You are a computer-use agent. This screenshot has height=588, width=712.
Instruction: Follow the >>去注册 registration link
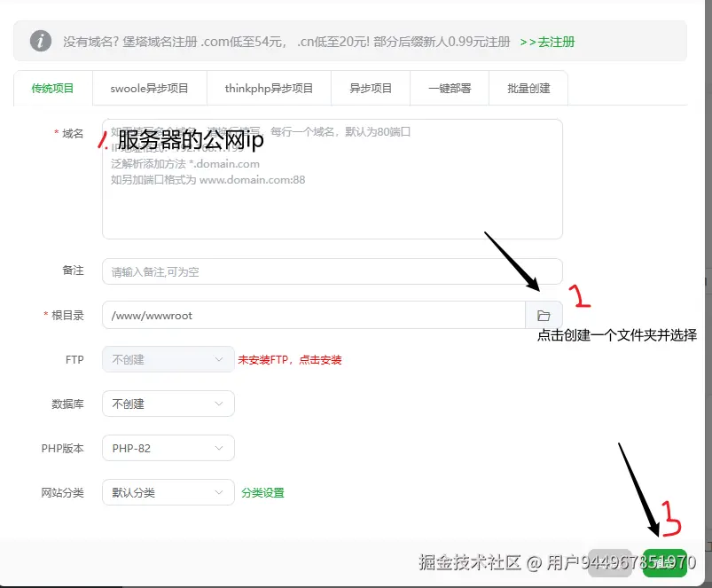[547, 42]
